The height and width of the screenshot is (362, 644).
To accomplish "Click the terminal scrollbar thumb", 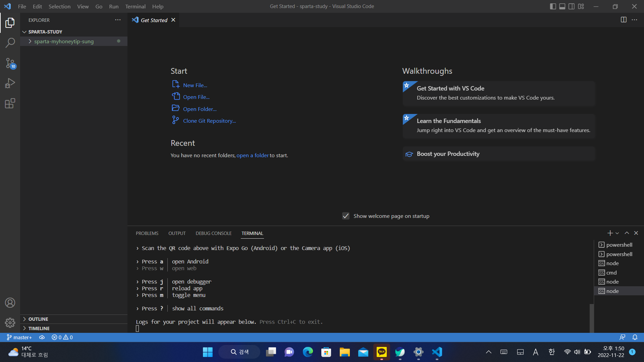I will pos(592,318).
